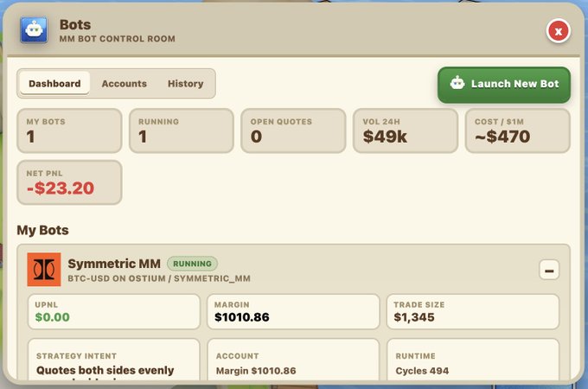Click the Trade Size $1,345 box
588x389 pixels.
[x=473, y=311]
